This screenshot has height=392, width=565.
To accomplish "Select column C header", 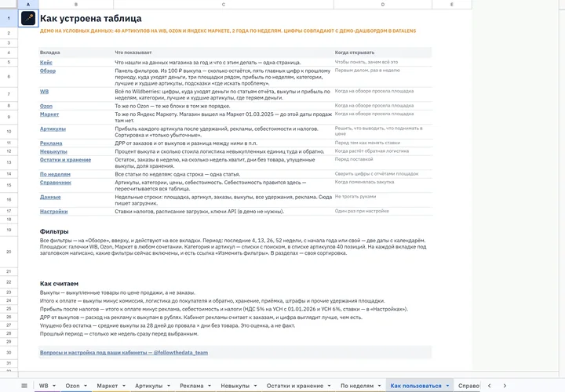I will 224,5.
